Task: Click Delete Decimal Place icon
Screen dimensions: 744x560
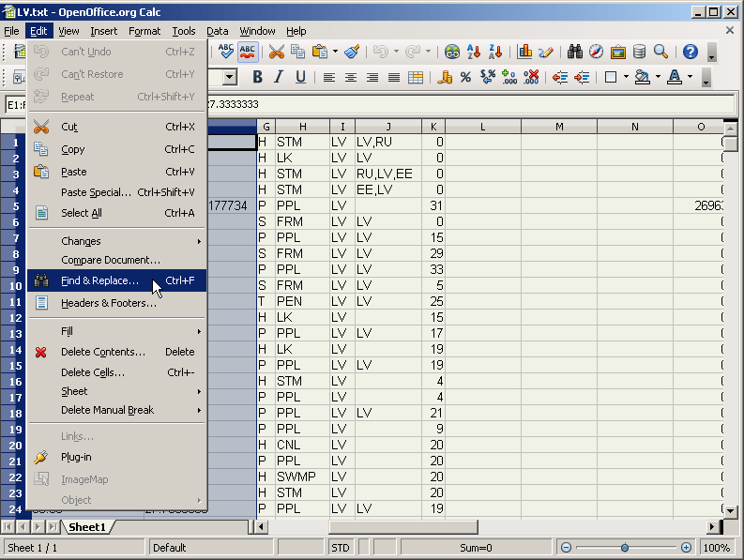Action: click(531, 77)
